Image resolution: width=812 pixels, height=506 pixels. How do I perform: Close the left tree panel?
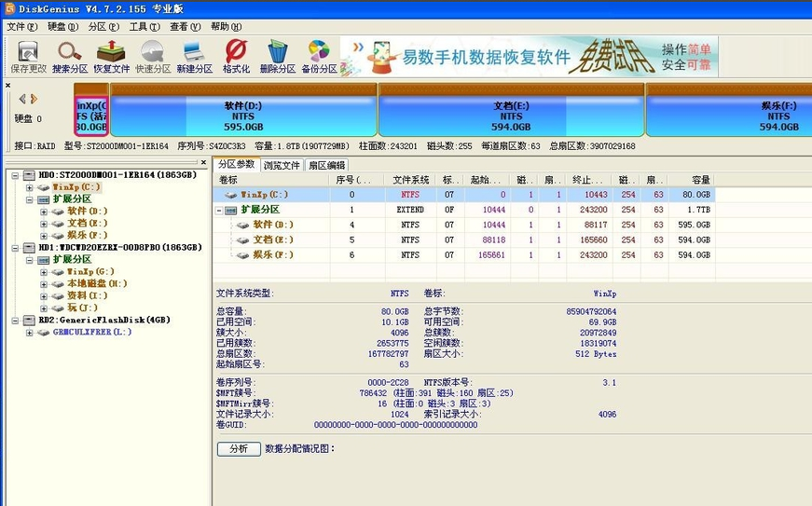[x=203, y=162]
